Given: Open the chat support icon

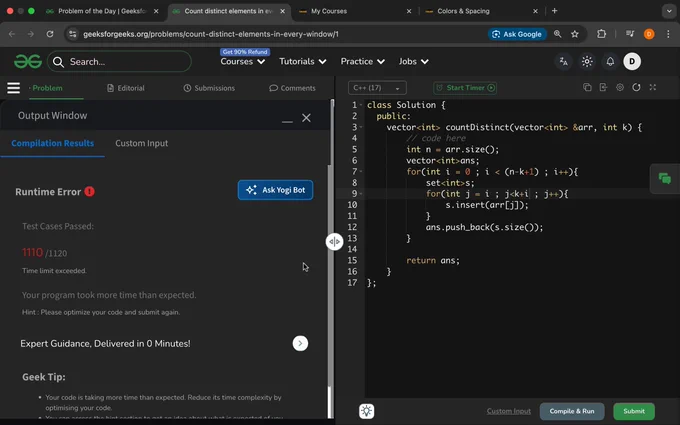Looking at the screenshot, I should [664, 178].
